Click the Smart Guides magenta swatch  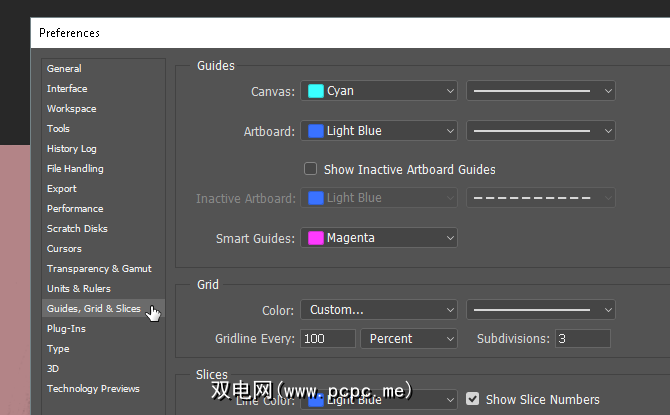[x=316, y=238]
